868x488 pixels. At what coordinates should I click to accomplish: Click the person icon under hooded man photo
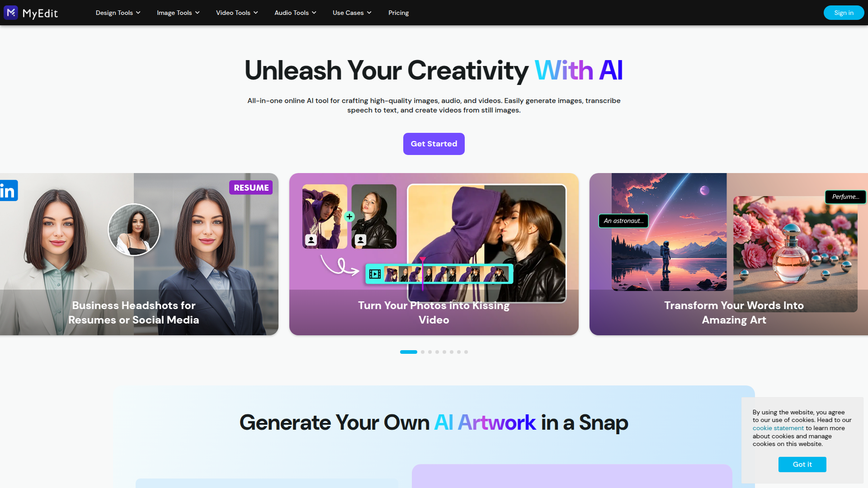click(311, 239)
